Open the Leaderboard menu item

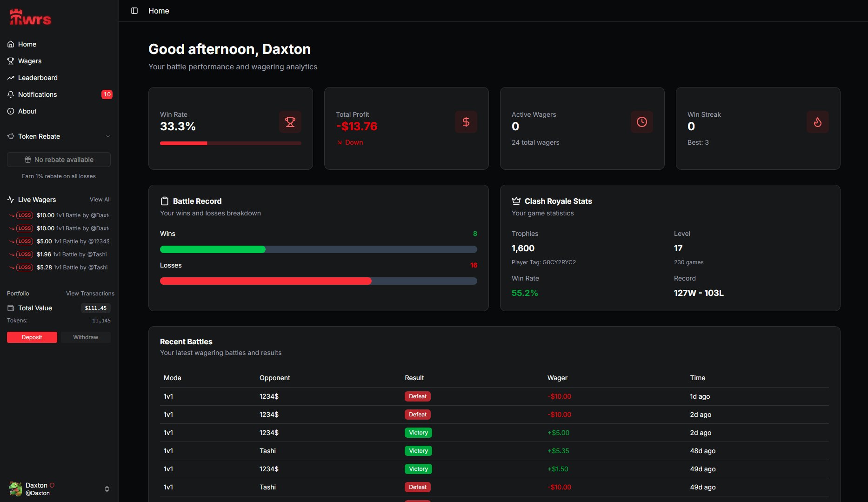(59, 78)
